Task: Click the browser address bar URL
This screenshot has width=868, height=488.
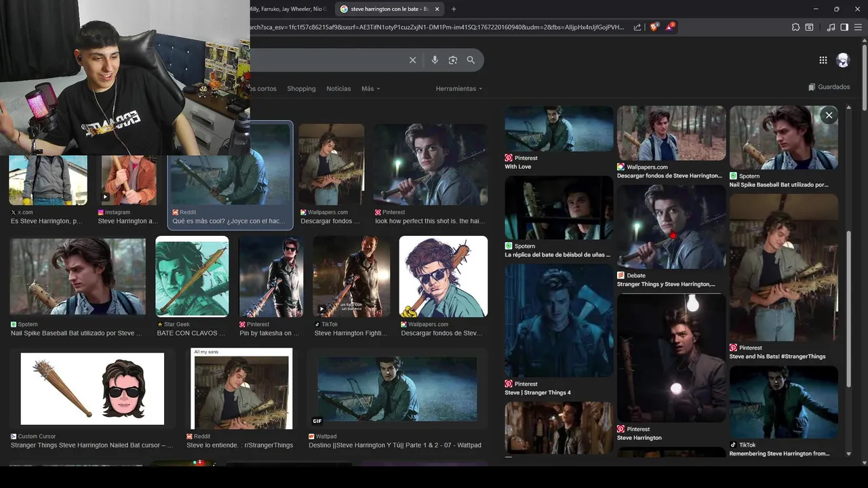Action: click(x=437, y=27)
